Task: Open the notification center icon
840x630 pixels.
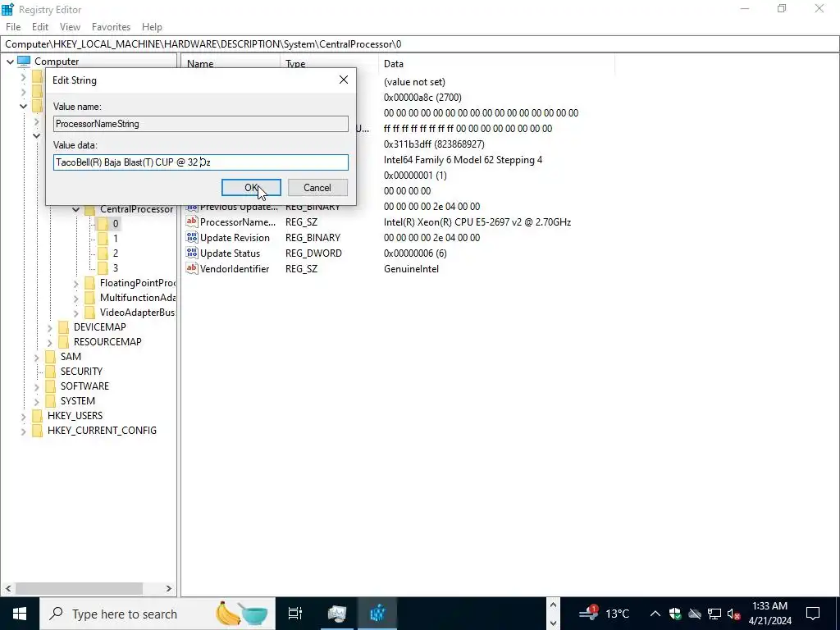Action: 813,614
